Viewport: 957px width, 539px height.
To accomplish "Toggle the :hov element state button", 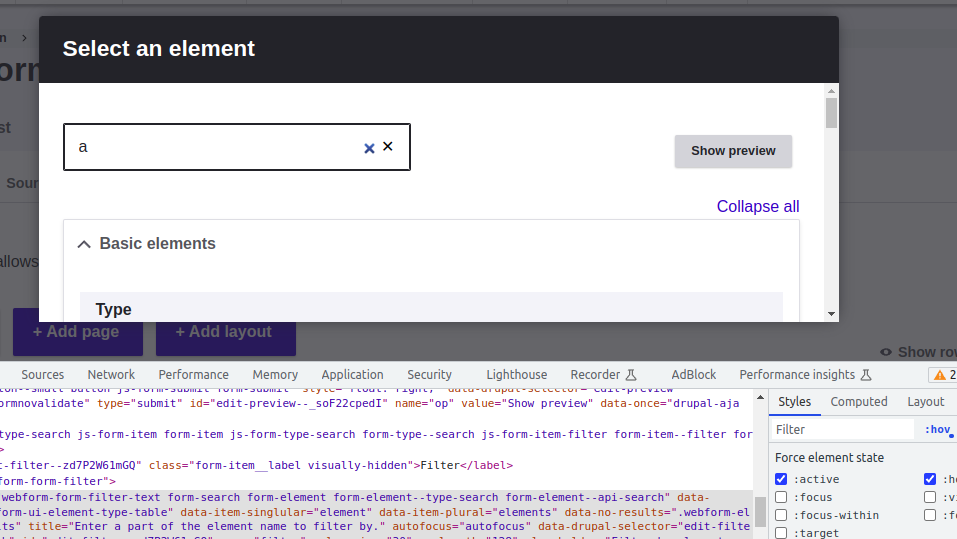I will point(937,429).
